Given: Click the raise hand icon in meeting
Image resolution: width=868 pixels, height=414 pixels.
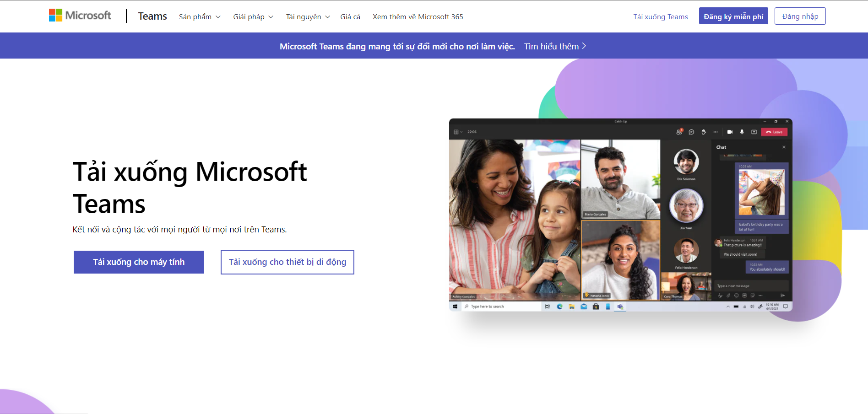Looking at the screenshot, I should [704, 132].
